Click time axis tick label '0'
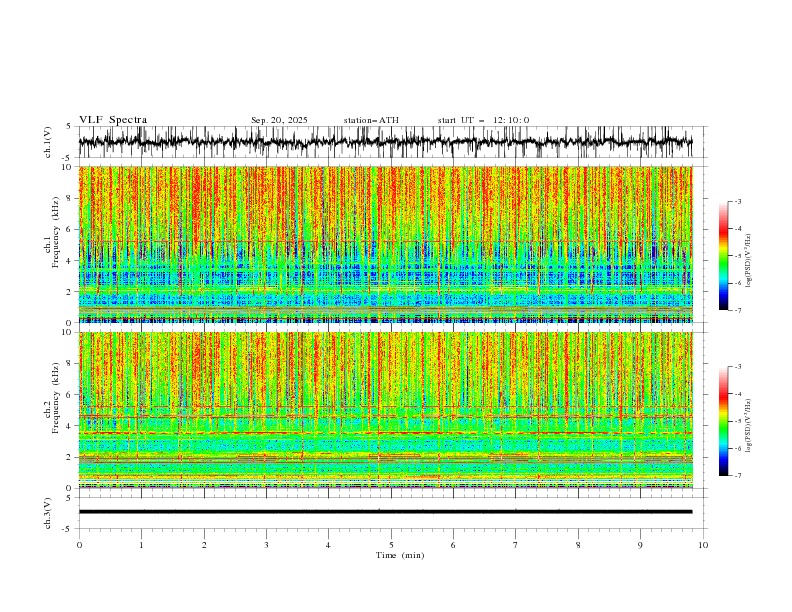The image size is (792, 612). click(79, 545)
